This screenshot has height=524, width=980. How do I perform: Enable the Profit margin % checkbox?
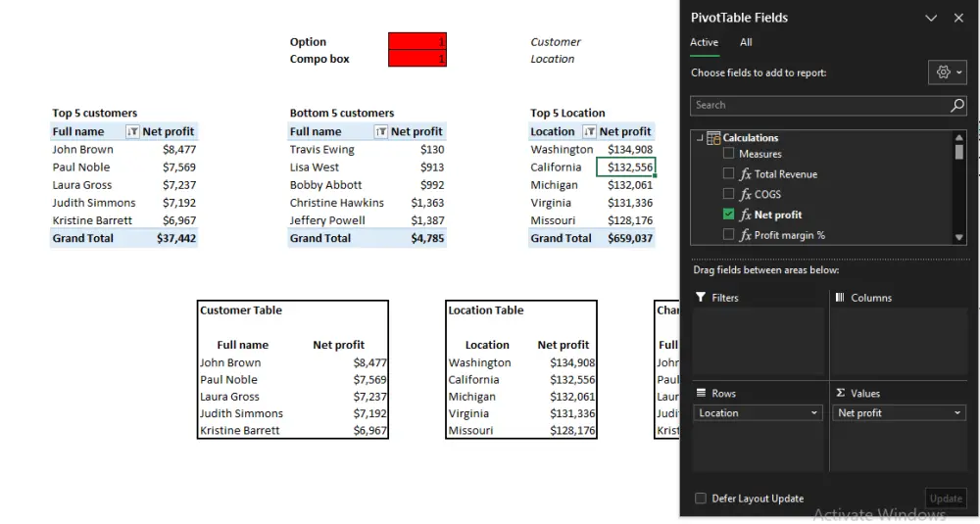coord(728,234)
